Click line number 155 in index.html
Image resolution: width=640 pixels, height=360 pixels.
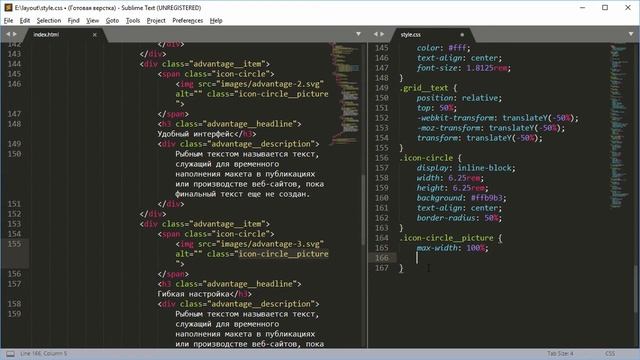click(14, 244)
